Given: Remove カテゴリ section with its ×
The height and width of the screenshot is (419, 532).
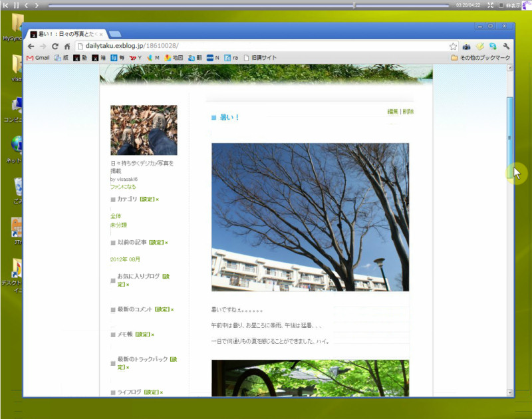Looking at the screenshot, I should (158, 200).
